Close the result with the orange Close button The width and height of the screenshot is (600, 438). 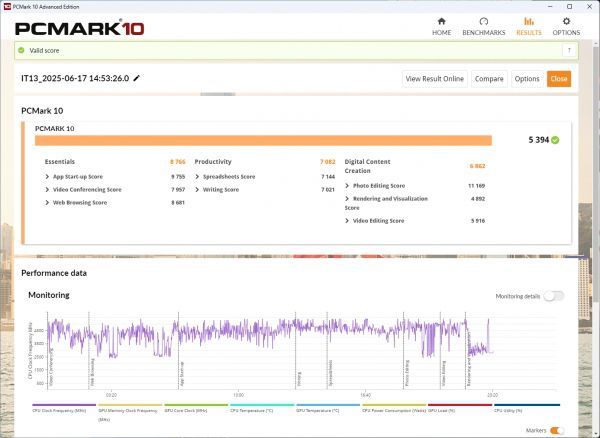point(559,79)
